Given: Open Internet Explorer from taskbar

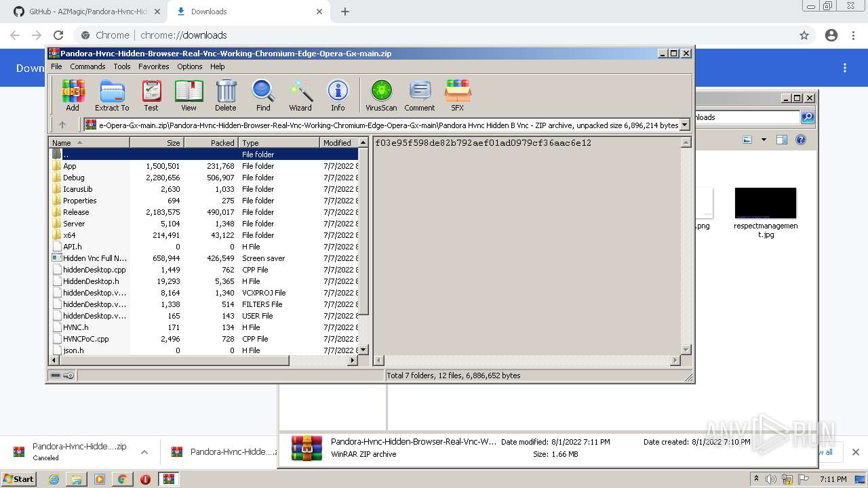Looking at the screenshot, I should [54, 479].
